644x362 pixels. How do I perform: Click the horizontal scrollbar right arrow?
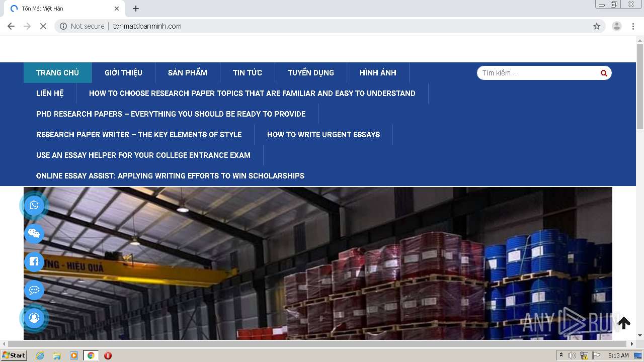tap(632, 344)
